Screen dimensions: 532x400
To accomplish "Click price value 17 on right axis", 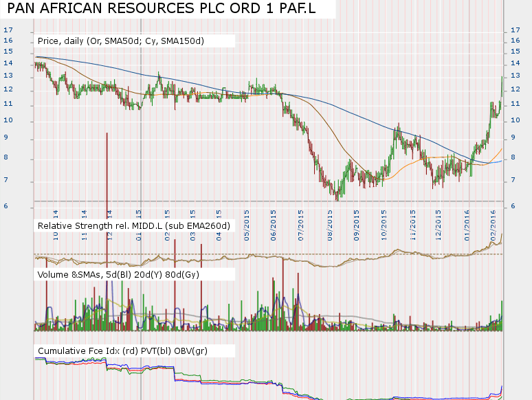I will (516, 30).
